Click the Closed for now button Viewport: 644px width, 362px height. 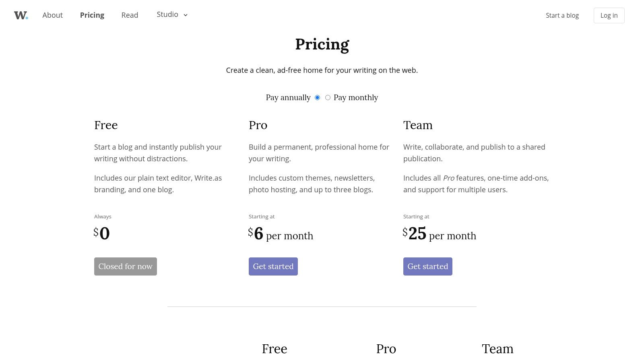point(125,266)
